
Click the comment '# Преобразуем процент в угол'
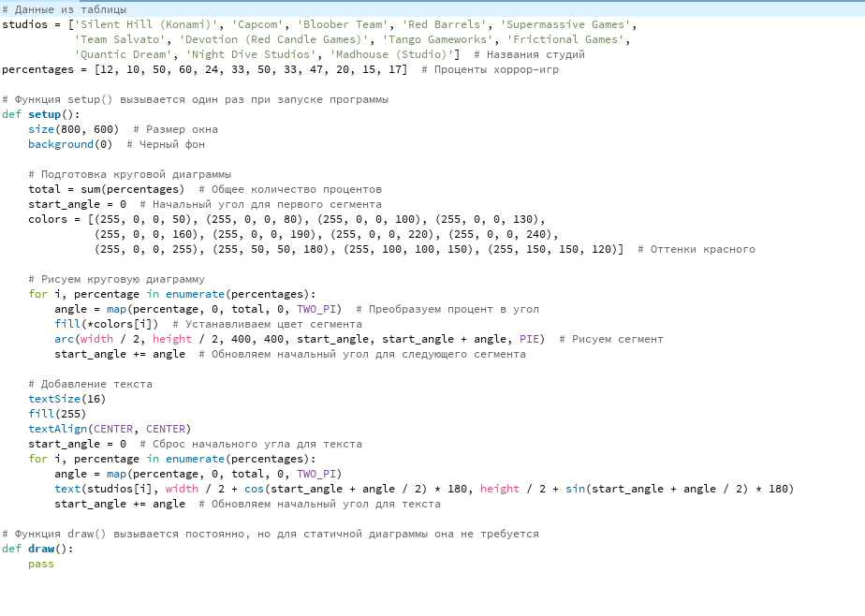[447, 309]
